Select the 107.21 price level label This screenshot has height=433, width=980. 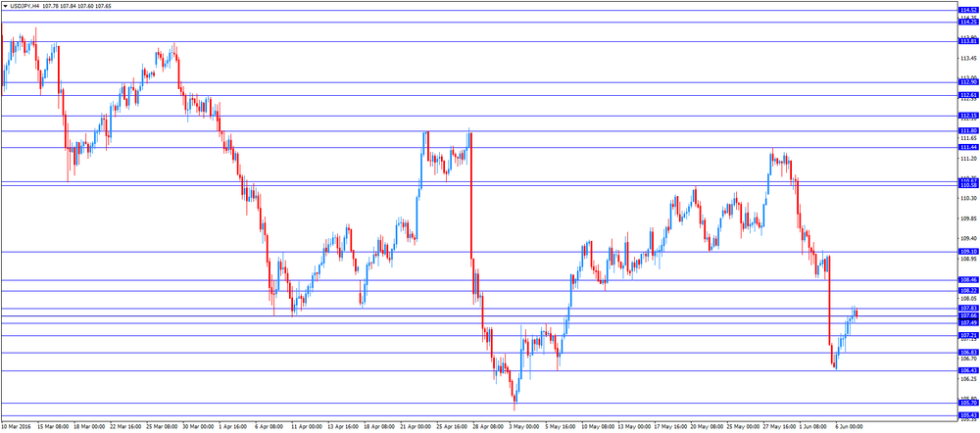click(x=968, y=336)
